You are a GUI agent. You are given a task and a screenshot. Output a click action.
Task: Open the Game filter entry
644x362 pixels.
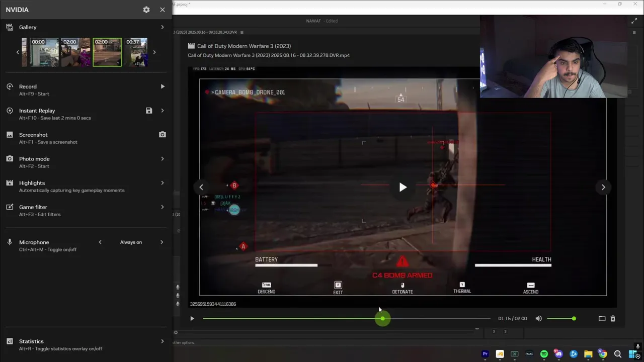point(86,210)
